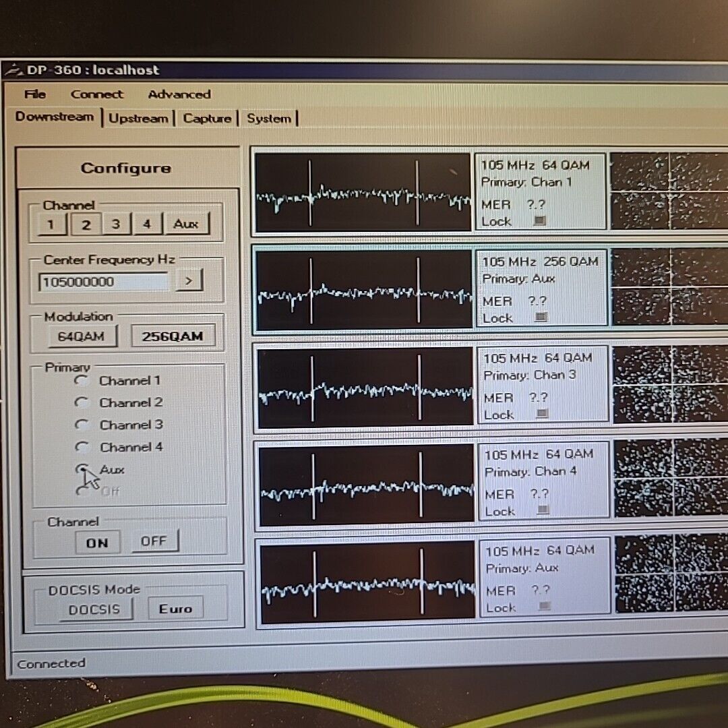Open the File menu
The image size is (728, 728).
[35, 94]
